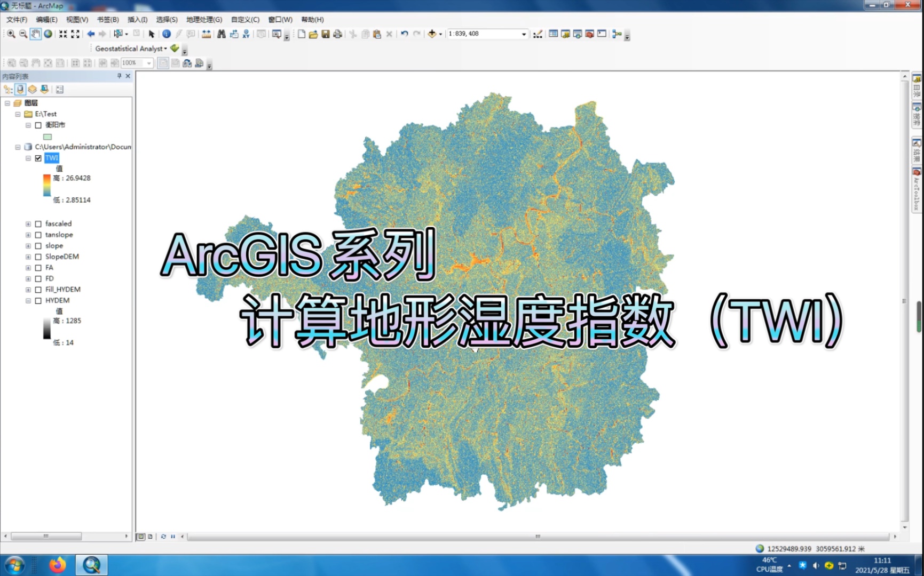Open the Add Data dropdown arrow
Viewport: 924px width, 576px height.
(x=440, y=34)
